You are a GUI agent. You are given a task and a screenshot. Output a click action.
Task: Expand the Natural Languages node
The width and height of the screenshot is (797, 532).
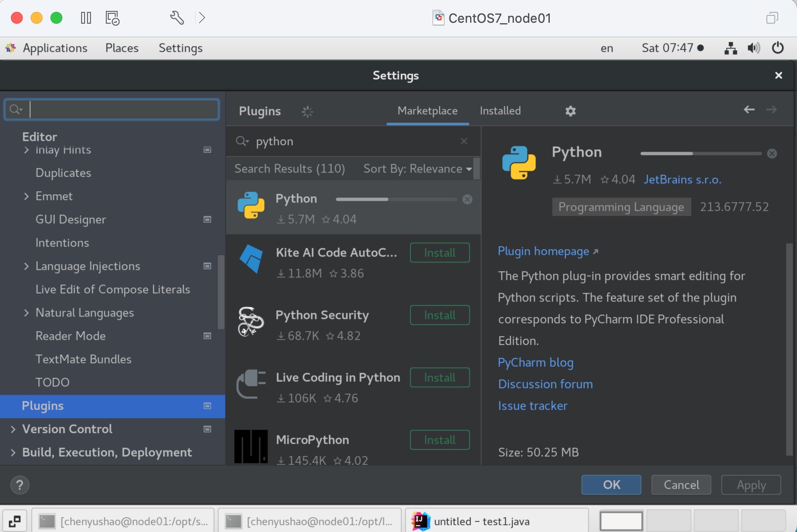coord(27,313)
